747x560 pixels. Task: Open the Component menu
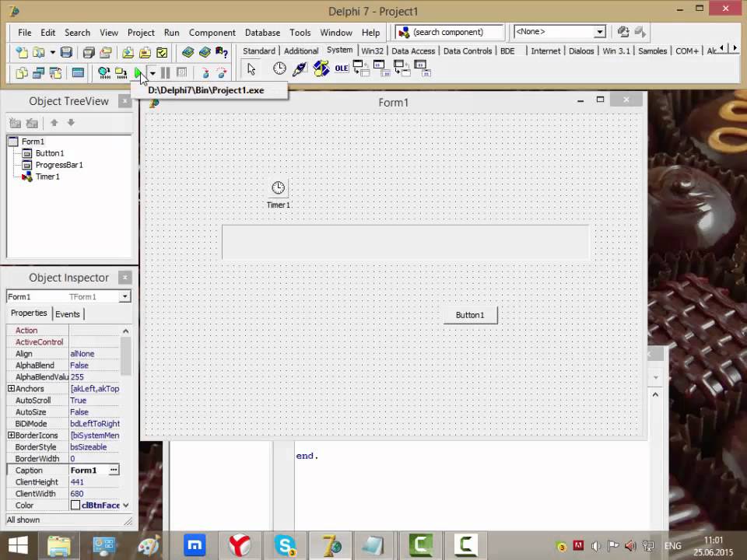pos(212,33)
